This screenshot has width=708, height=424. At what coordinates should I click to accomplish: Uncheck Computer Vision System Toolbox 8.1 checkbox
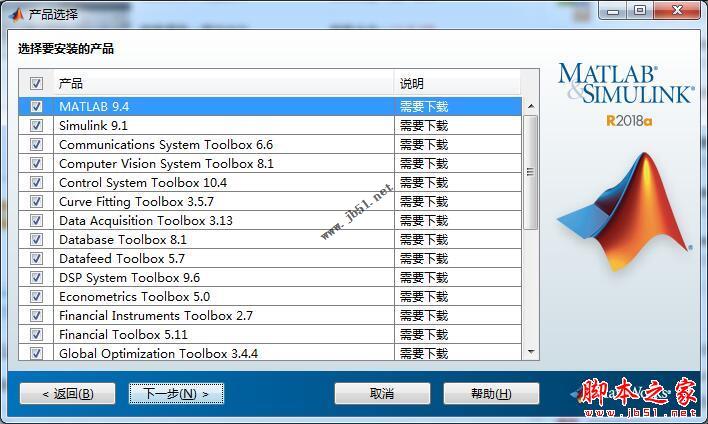pyautogui.click(x=36, y=163)
